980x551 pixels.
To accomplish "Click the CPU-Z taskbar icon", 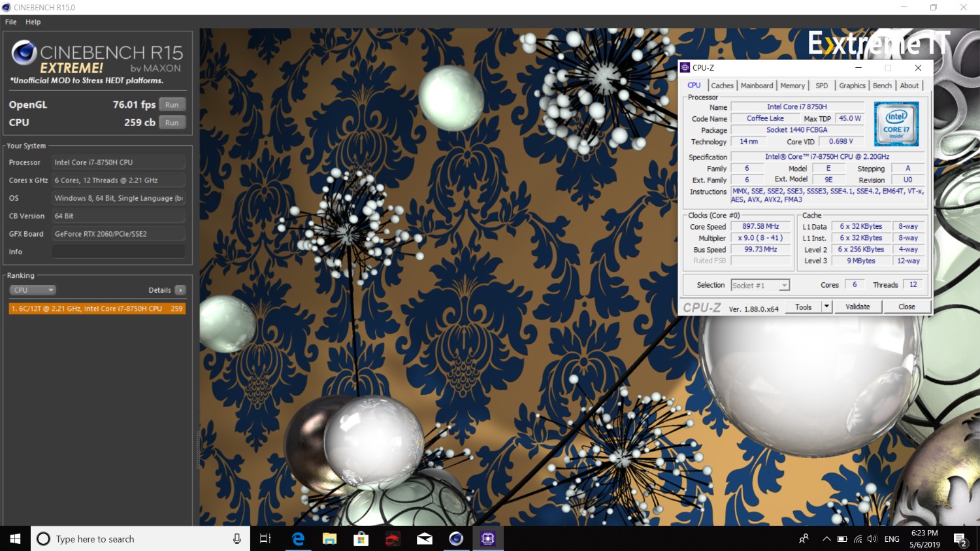I will pyautogui.click(x=487, y=539).
